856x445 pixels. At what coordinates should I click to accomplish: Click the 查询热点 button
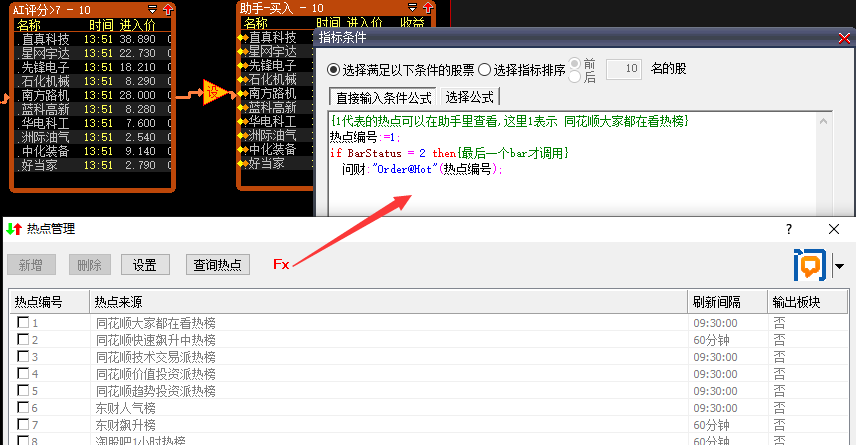click(217, 265)
